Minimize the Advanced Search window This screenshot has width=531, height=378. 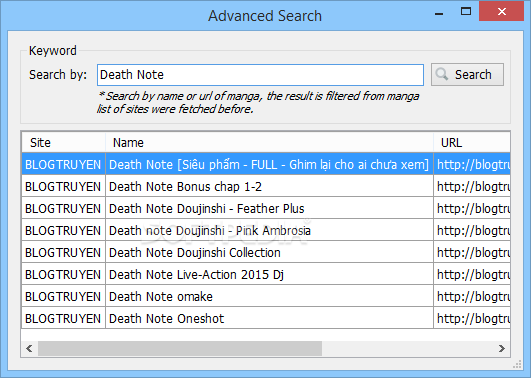pos(439,13)
